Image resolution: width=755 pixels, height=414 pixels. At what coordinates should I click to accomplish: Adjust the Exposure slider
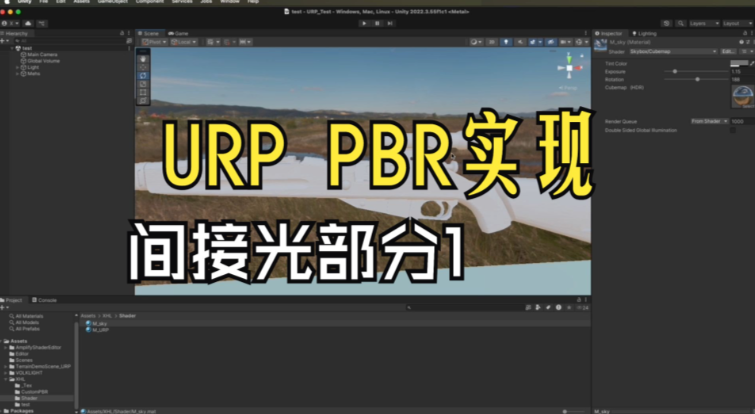(x=675, y=71)
